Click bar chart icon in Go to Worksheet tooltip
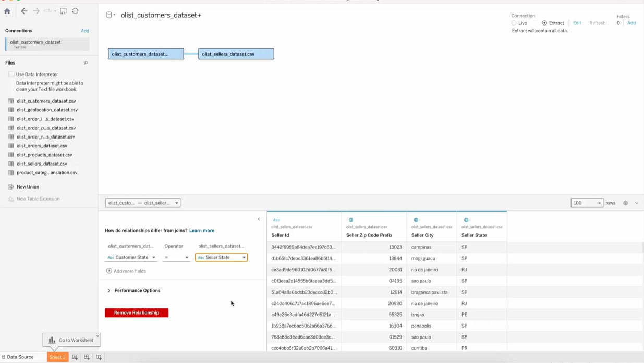The width and height of the screenshot is (644, 363). pyautogui.click(x=52, y=341)
